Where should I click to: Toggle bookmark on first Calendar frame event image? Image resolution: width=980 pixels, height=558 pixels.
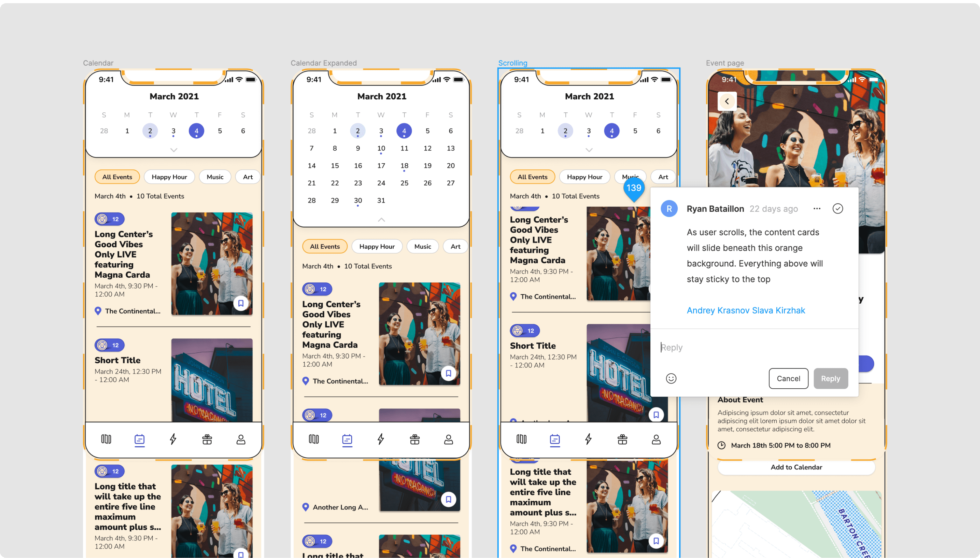pyautogui.click(x=241, y=304)
